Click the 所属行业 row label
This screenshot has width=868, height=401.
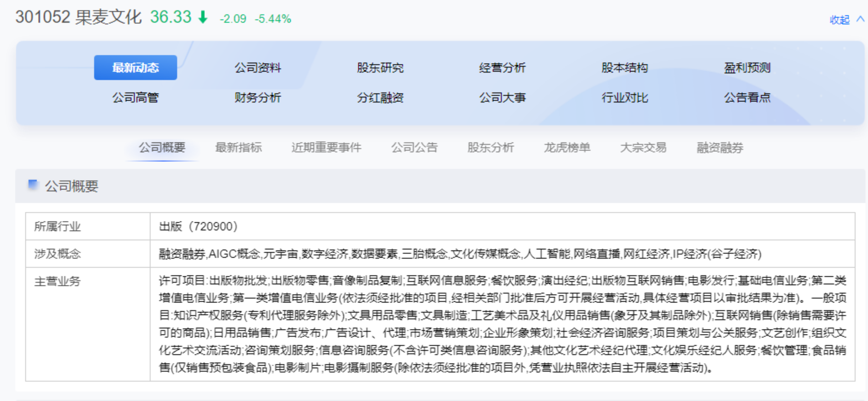tap(58, 227)
